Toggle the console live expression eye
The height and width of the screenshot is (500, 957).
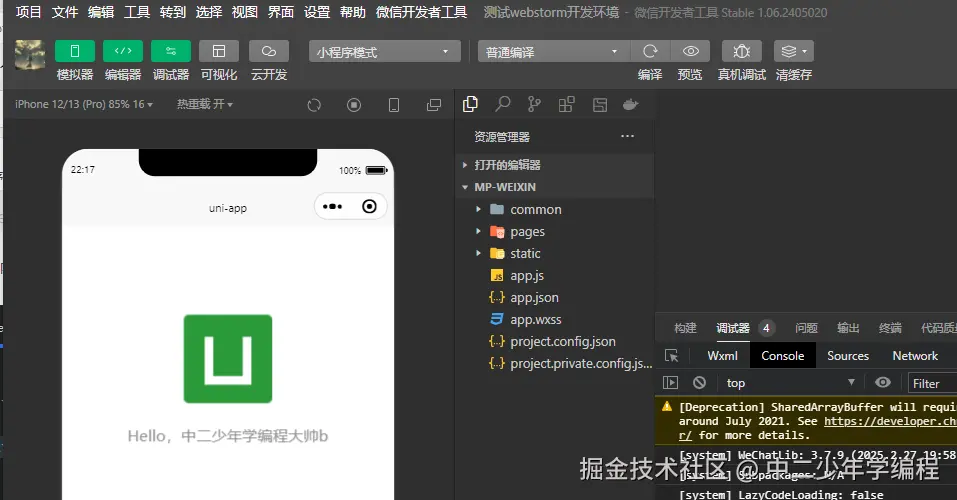click(883, 383)
